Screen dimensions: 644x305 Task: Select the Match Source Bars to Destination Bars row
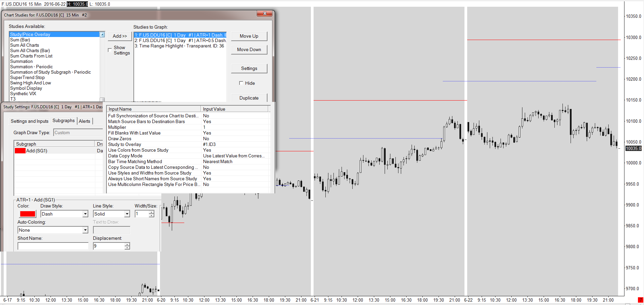point(188,121)
